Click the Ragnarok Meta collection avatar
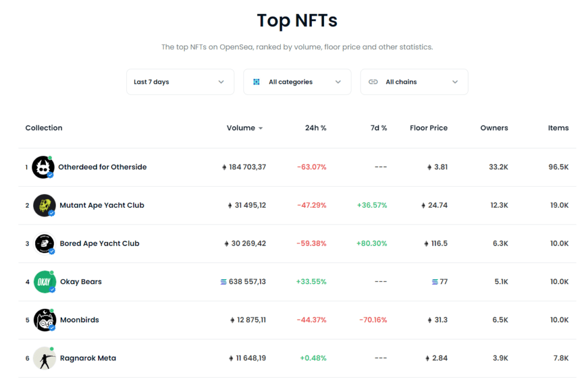588x379 pixels. pyautogui.click(x=44, y=358)
